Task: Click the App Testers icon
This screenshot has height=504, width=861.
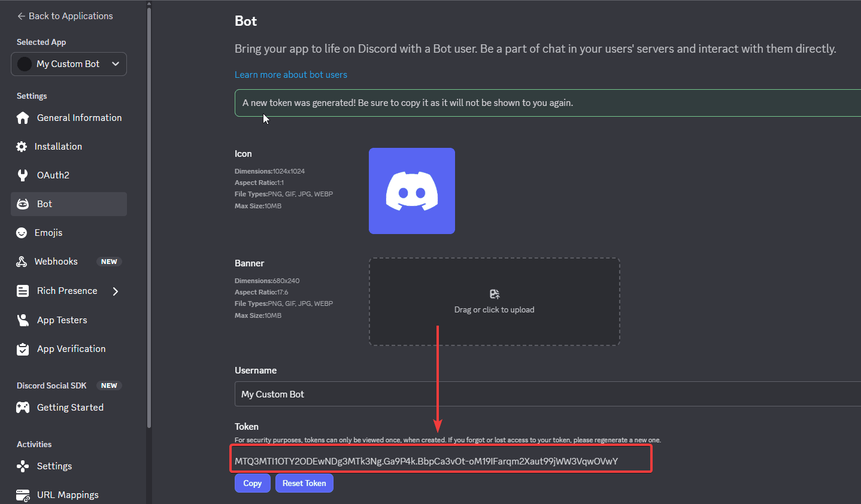Action: 23,320
